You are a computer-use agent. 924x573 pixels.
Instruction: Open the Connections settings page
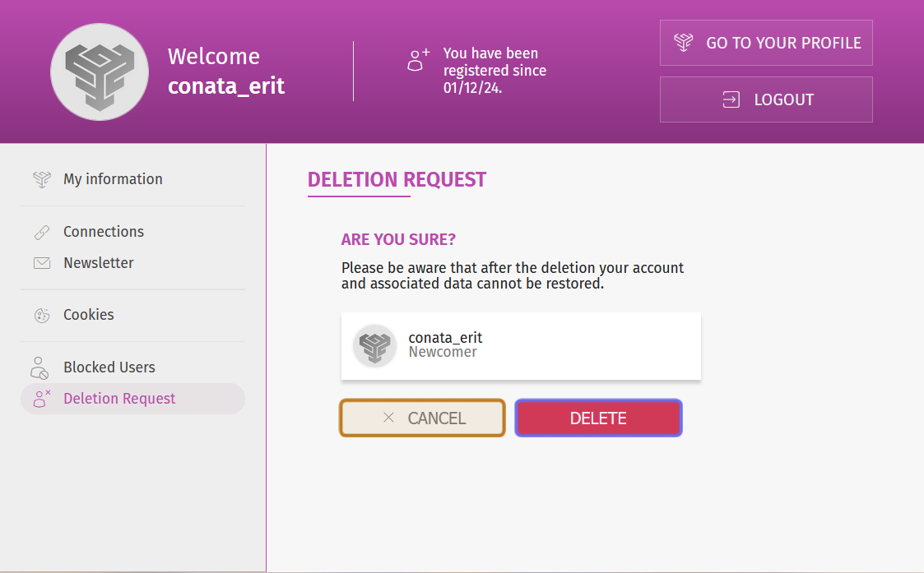click(x=104, y=232)
